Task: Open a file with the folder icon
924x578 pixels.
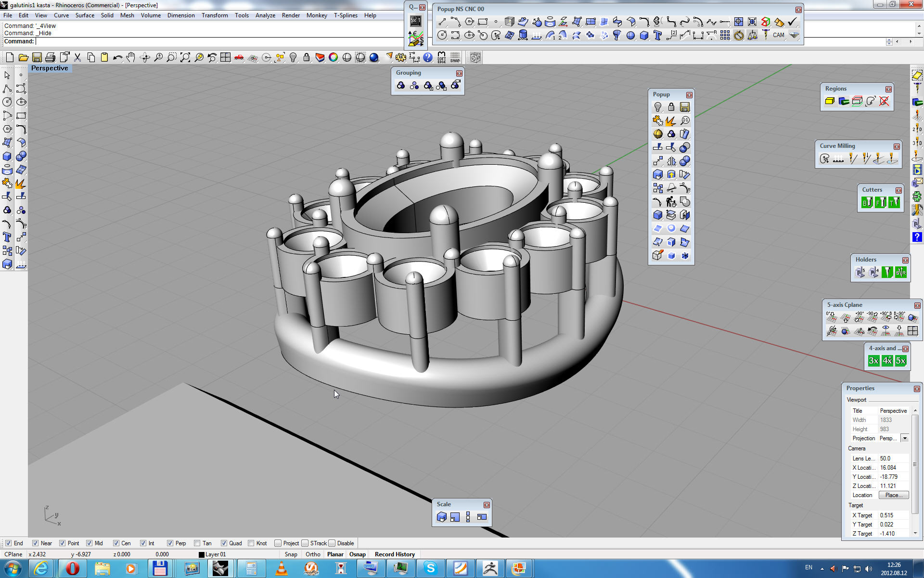Action: [23, 58]
